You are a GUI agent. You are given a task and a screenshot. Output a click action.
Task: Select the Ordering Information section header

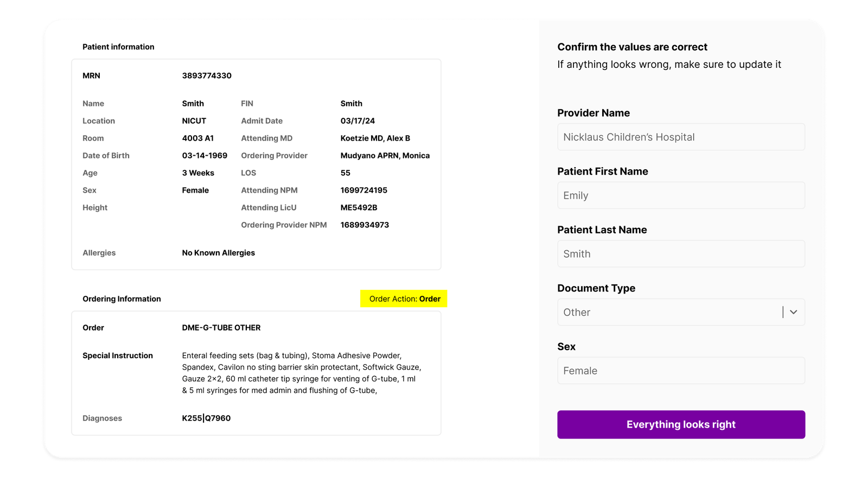[x=122, y=298]
